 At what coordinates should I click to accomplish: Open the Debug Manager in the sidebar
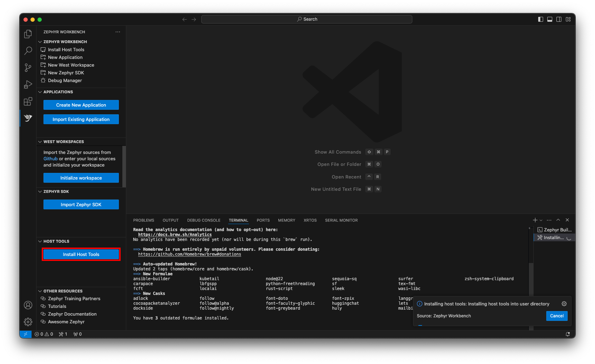coord(65,80)
